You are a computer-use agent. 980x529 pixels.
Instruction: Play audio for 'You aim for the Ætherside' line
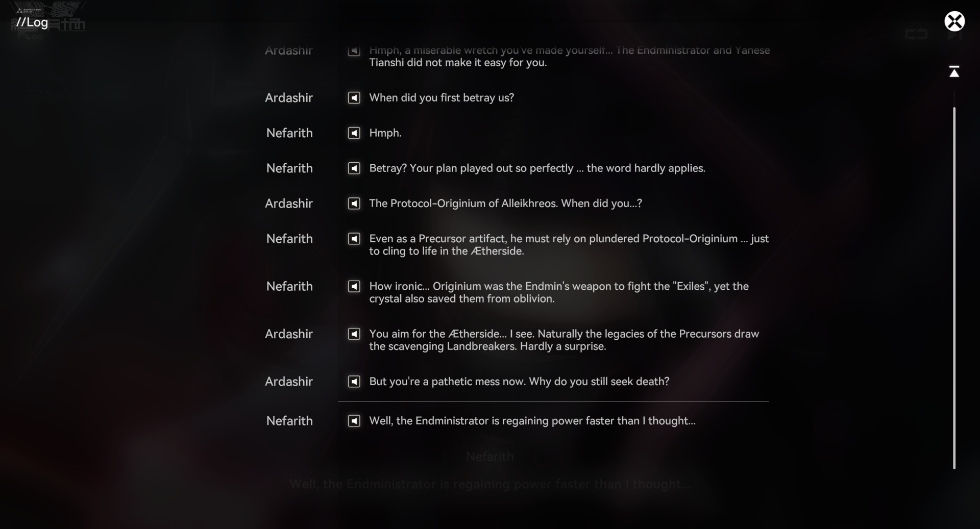pos(354,334)
